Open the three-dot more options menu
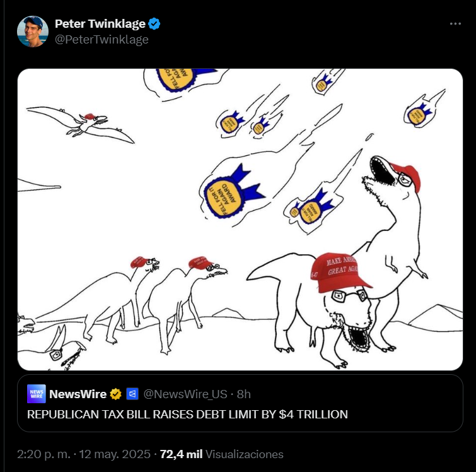476x472 pixels. coord(455,24)
